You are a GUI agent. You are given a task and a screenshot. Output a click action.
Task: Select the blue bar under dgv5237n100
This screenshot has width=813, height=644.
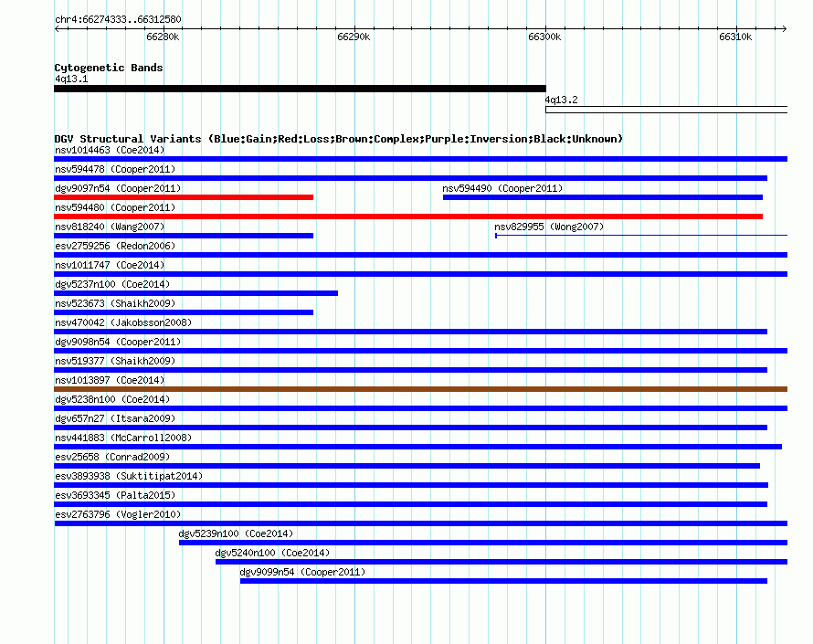pyautogui.click(x=196, y=293)
